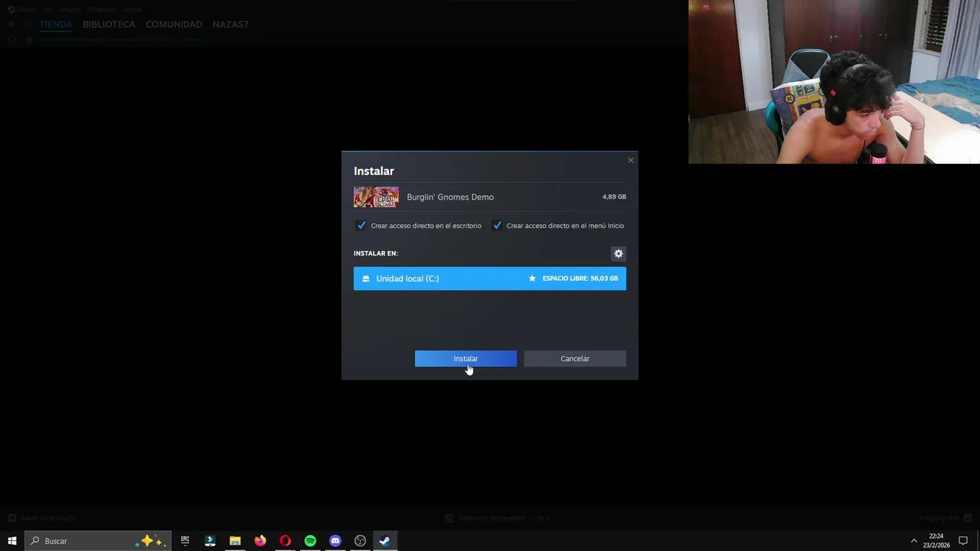Uncheck Crear acceso directo en el menú Inicio
This screenshot has width=980, height=551.
point(497,226)
